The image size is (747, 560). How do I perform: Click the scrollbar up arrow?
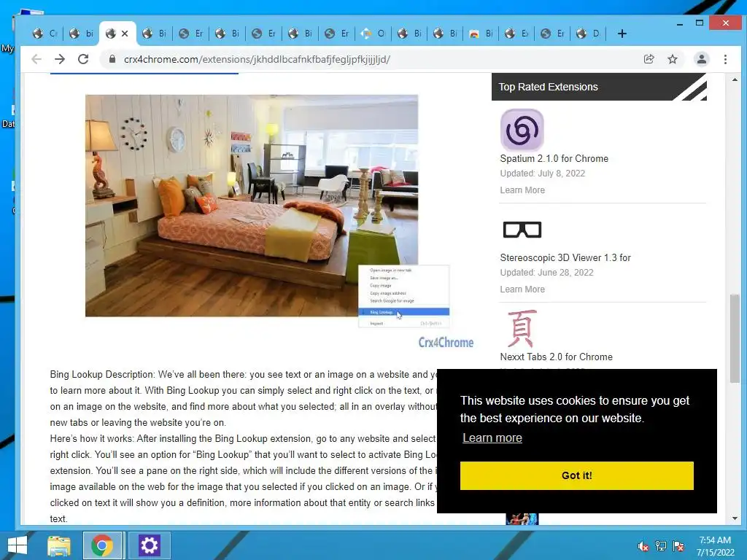(735, 79)
